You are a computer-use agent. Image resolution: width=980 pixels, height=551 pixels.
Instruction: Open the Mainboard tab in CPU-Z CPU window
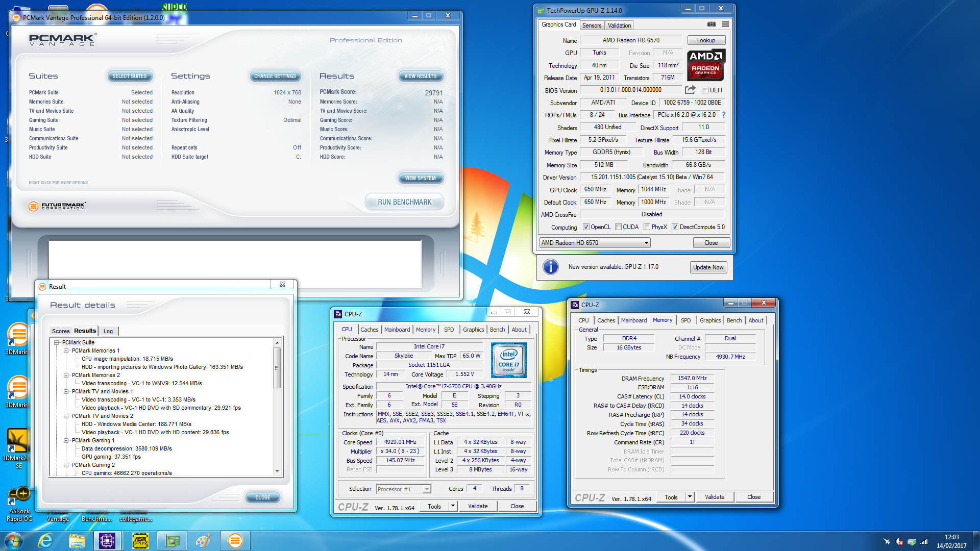click(x=397, y=330)
